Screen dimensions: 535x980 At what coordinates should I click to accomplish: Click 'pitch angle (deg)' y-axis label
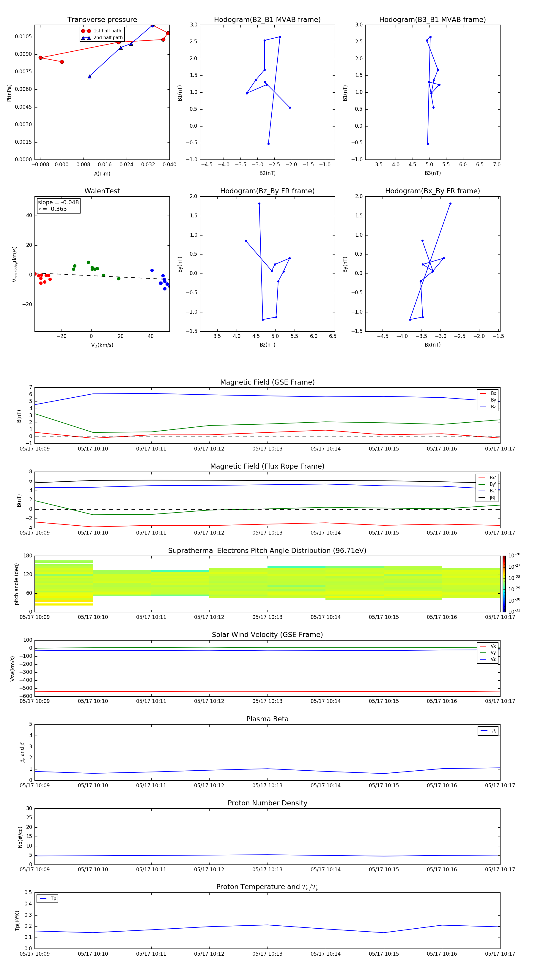tap(16, 584)
